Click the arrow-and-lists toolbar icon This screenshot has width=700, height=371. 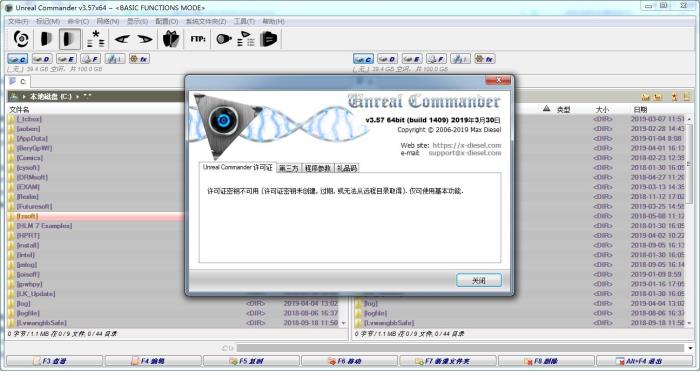pyautogui.click(x=246, y=39)
